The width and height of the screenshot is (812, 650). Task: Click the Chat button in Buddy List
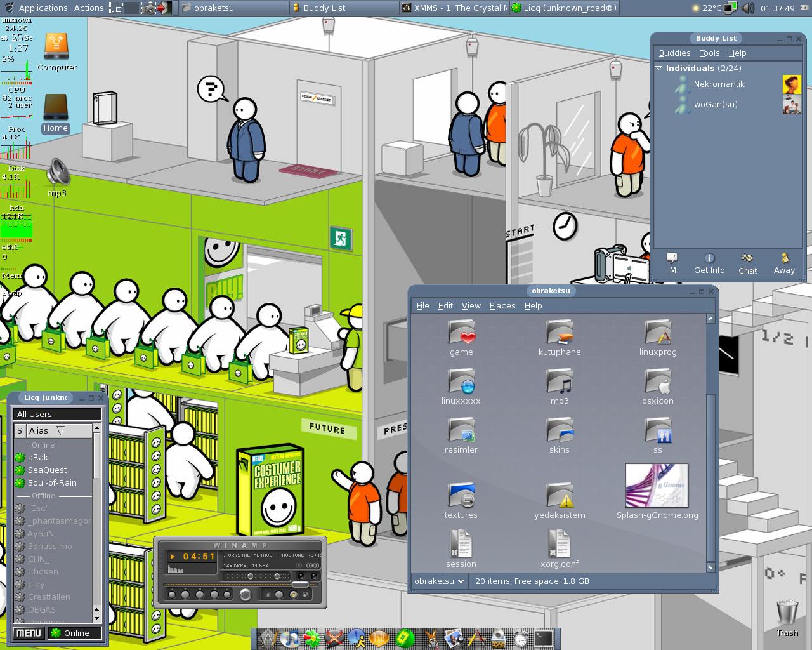747,263
